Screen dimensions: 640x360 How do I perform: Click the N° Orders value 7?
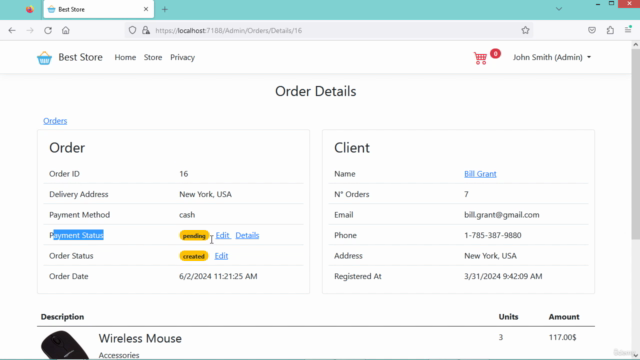pyautogui.click(x=466, y=194)
